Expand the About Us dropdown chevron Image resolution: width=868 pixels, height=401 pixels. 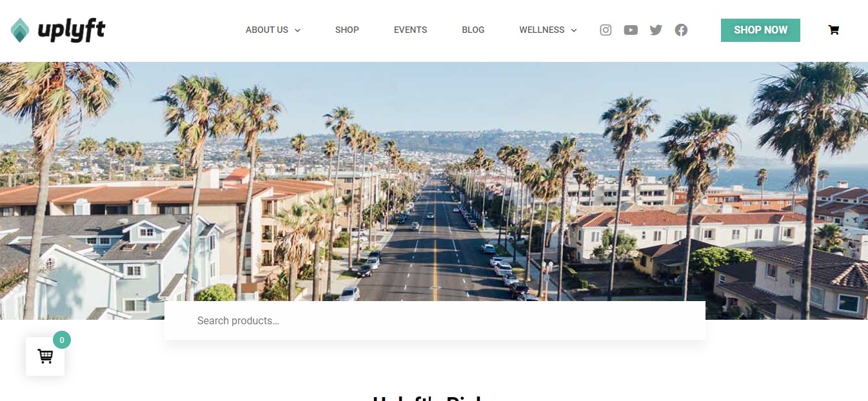pyautogui.click(x=297, y=30)
